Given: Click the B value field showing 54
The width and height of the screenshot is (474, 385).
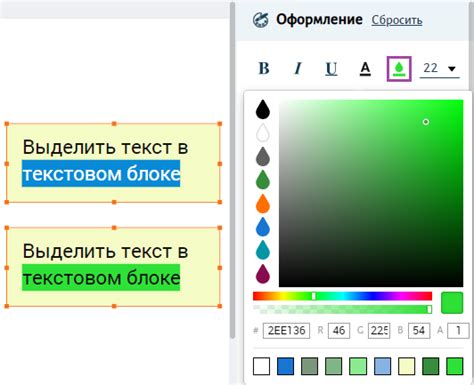Looking at the screenshot, I should 419,331.
